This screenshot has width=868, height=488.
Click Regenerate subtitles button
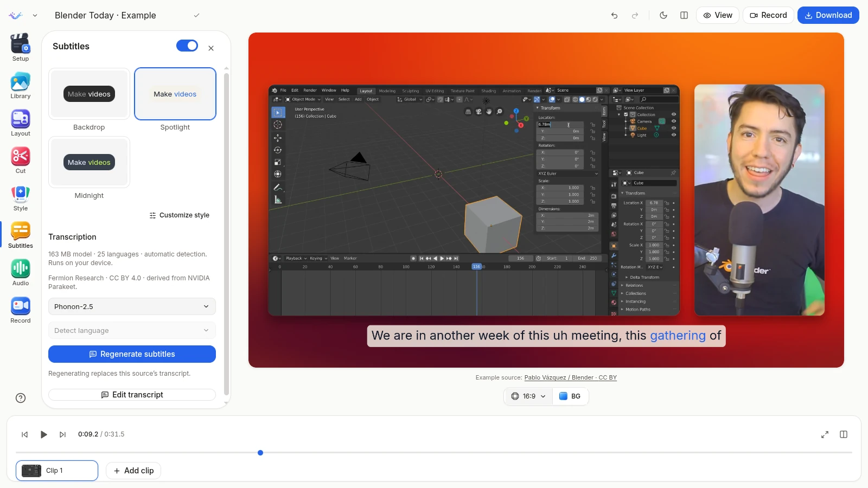(132, 354)
